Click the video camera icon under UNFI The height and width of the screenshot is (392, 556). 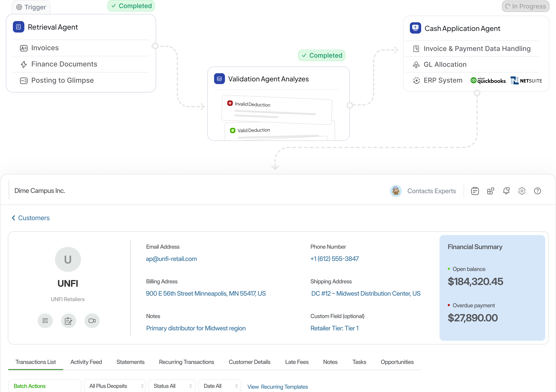click(x=92, y=321)
